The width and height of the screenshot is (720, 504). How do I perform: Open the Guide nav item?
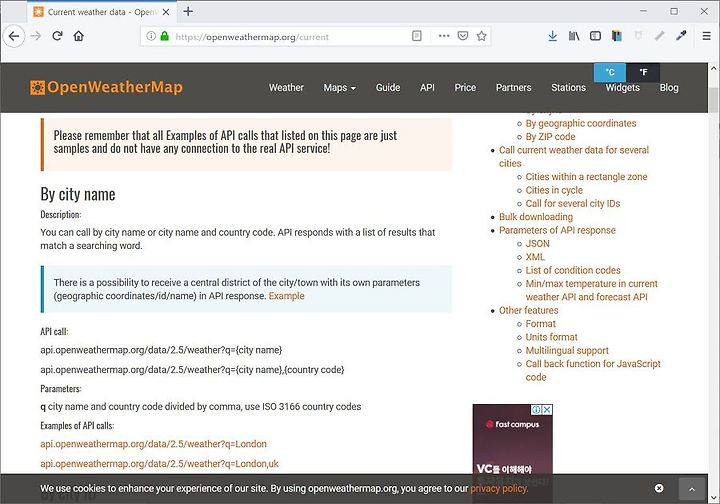pyautogui.click(x=388, y=88)
